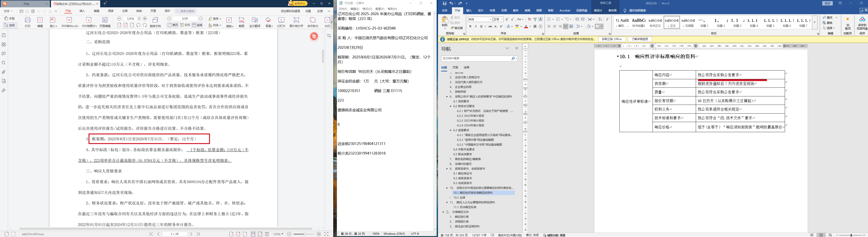Adjust the PDF reader zoom slider
Image resolution: width=868 pixels, height=237 pixels.
coord(304,234)
